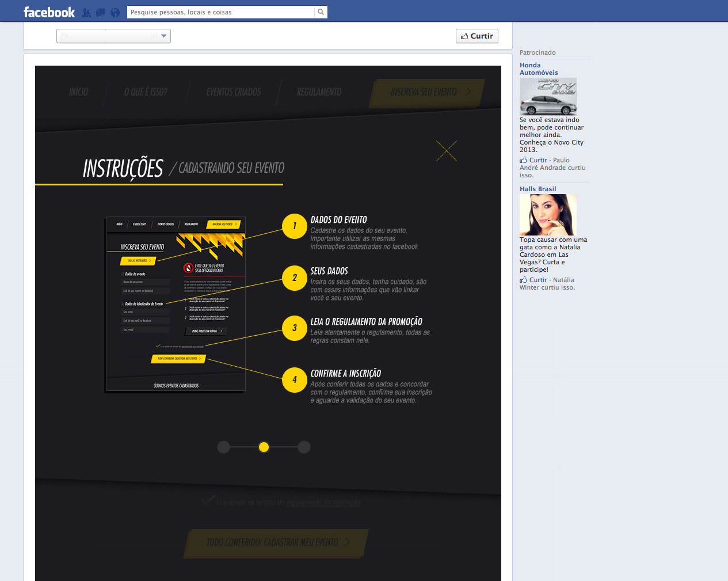Open Halls Brasil sponsored link
728x581 pixels.
538,189
